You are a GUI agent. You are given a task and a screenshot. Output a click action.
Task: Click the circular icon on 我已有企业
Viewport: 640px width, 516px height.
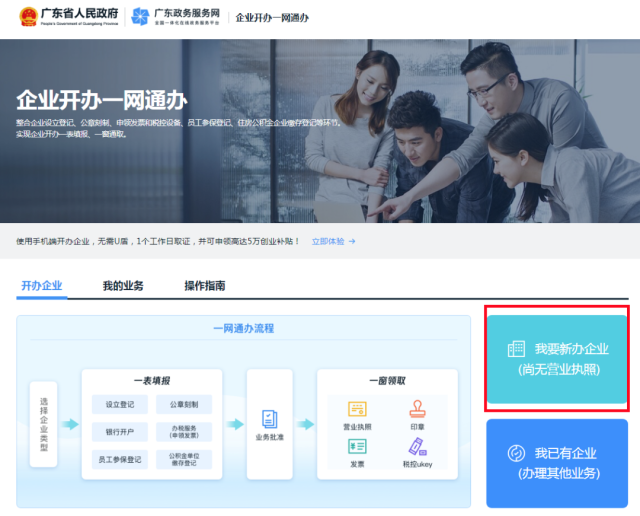[516, 453]
